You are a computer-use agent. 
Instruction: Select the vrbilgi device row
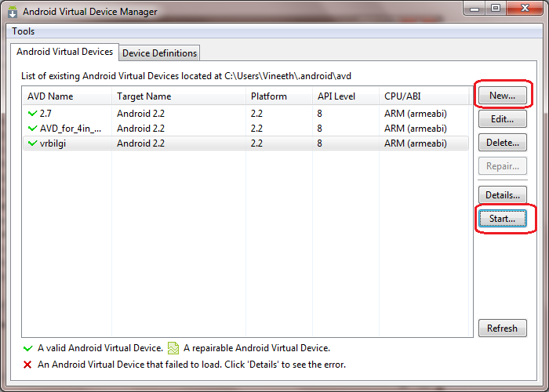[245, 143]
